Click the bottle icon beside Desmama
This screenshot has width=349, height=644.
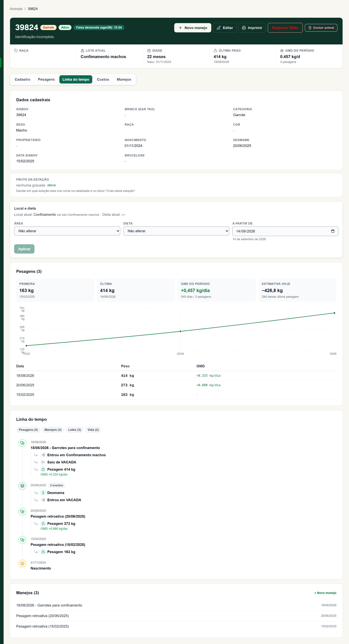[43, 493]
